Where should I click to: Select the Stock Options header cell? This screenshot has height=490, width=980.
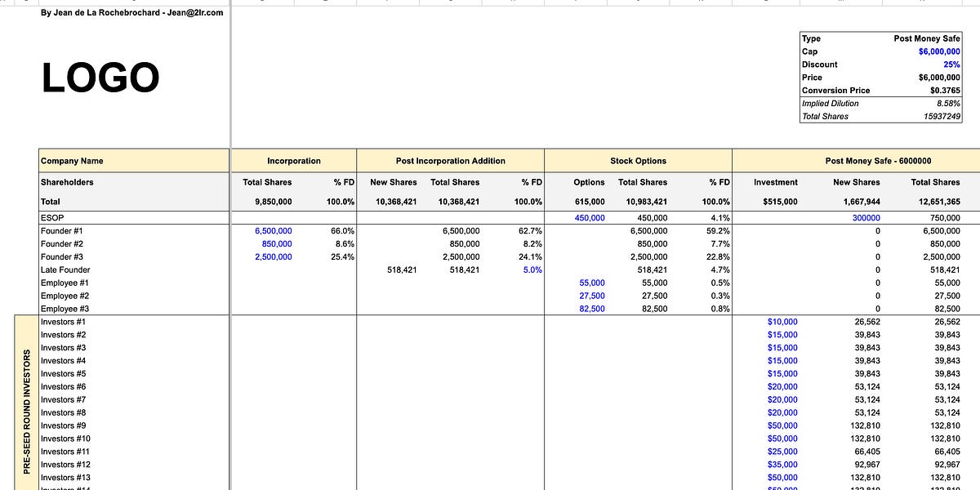(637, 160)
